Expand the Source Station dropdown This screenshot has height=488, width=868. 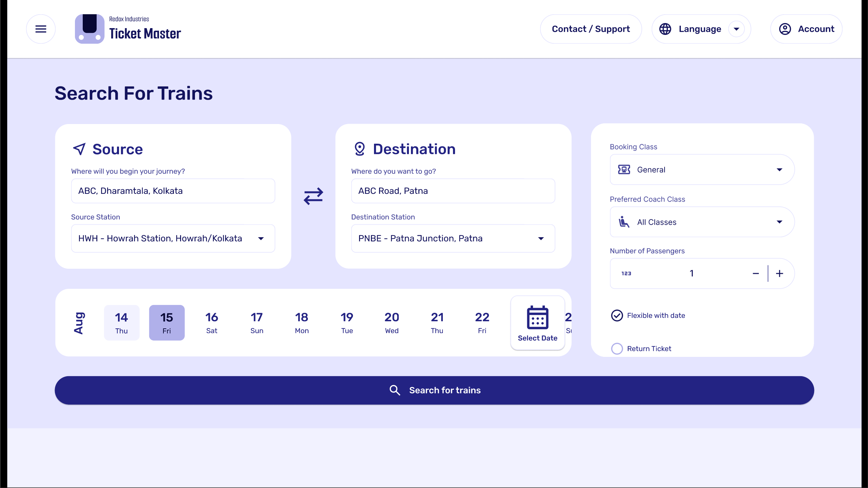pyautogui.click(x=261, y=239)
